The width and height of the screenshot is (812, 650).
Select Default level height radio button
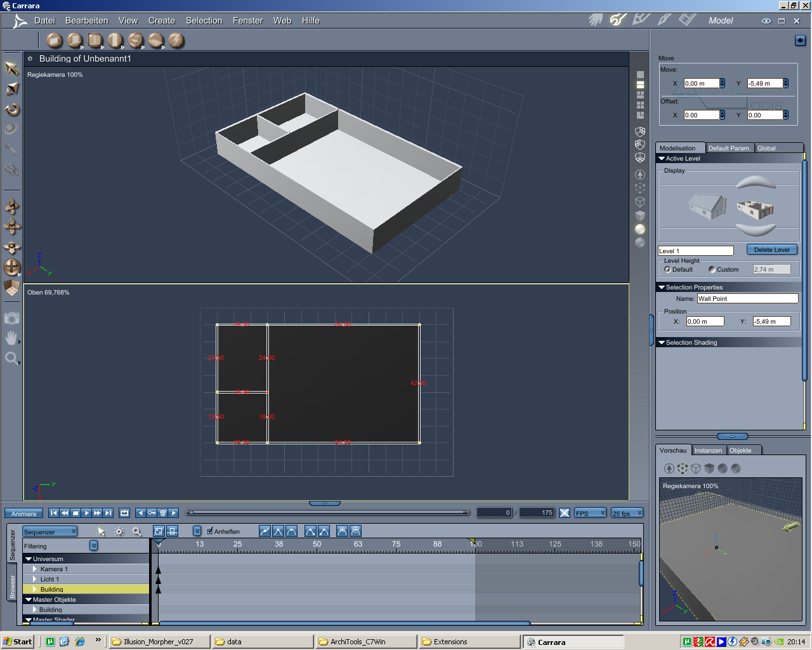coord(667,270)
